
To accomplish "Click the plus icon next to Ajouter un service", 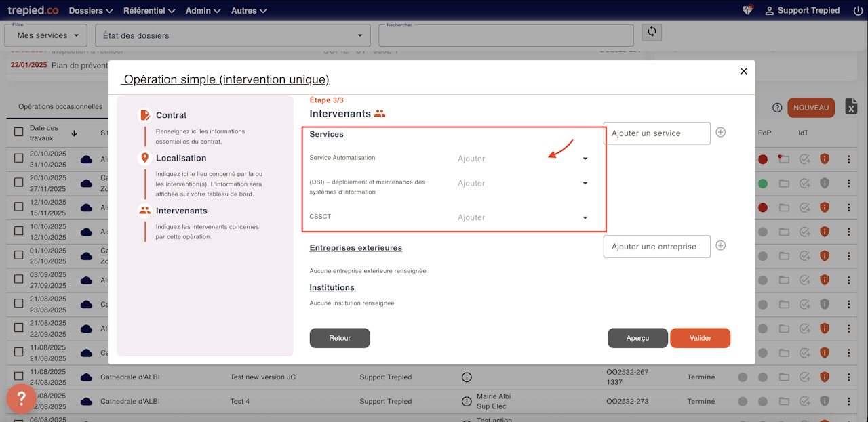I will (721, 133).
